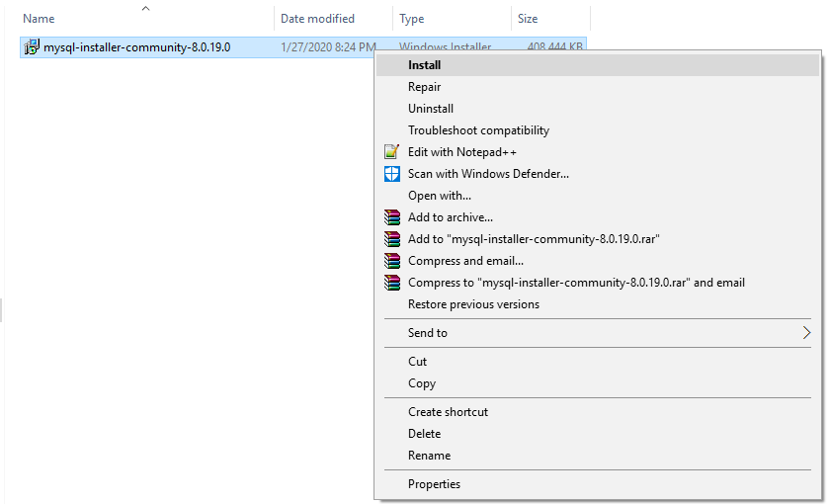Choose Cut from the context menu
This screenshot has width=830, height=504.
598,362
